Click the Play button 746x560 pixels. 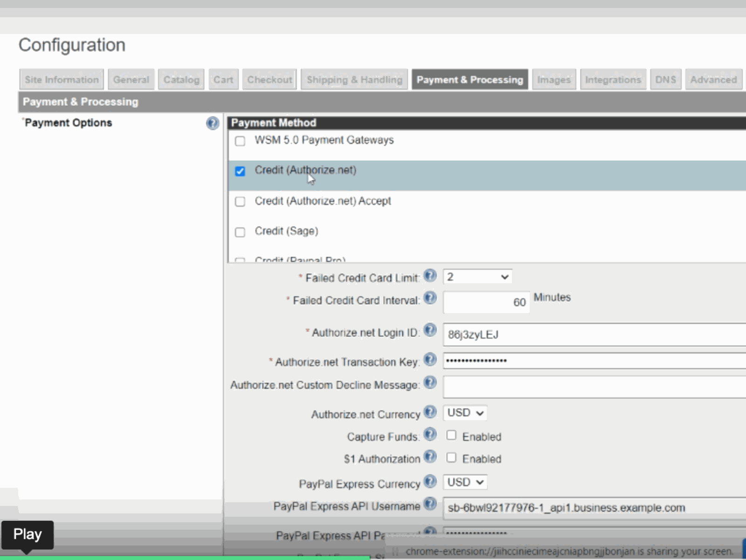point(28,534)
